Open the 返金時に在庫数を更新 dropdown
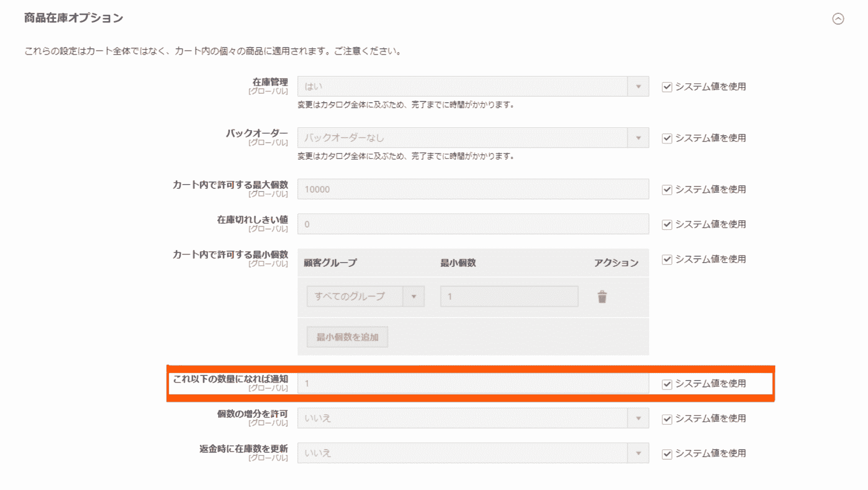Image resolution: width=868 pixels, height=490 pixels. pos(639,453)
